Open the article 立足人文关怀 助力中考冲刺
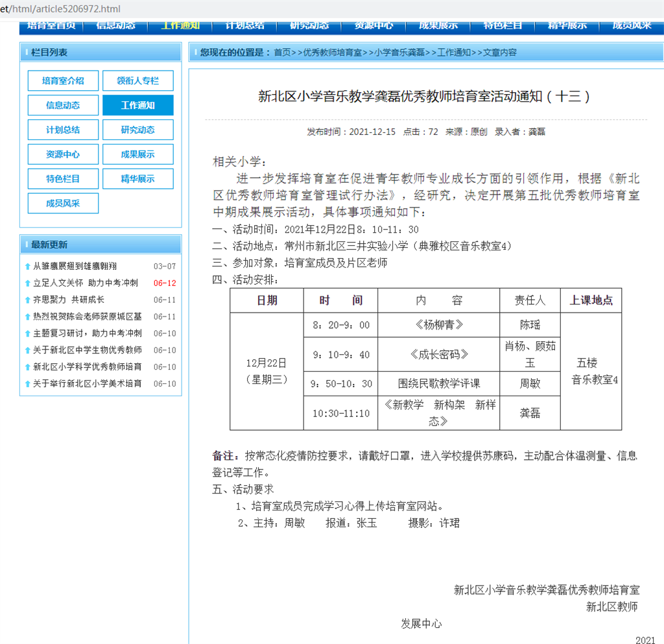 [86, 283]
